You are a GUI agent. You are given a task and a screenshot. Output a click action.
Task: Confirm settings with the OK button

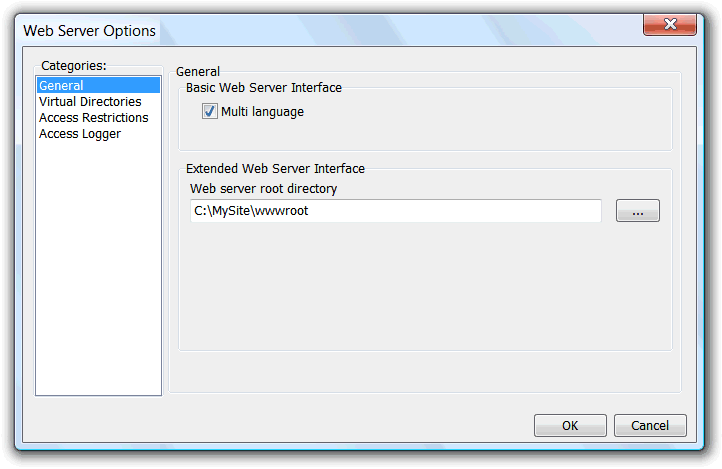570,426
